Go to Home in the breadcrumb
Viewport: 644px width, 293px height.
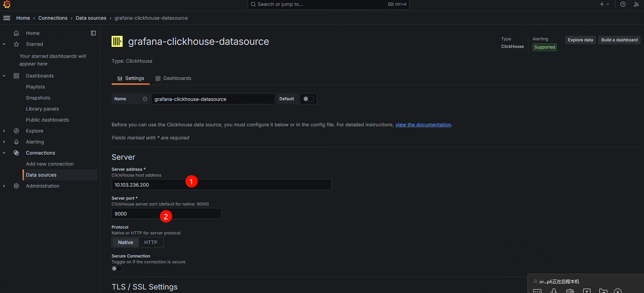23,18
